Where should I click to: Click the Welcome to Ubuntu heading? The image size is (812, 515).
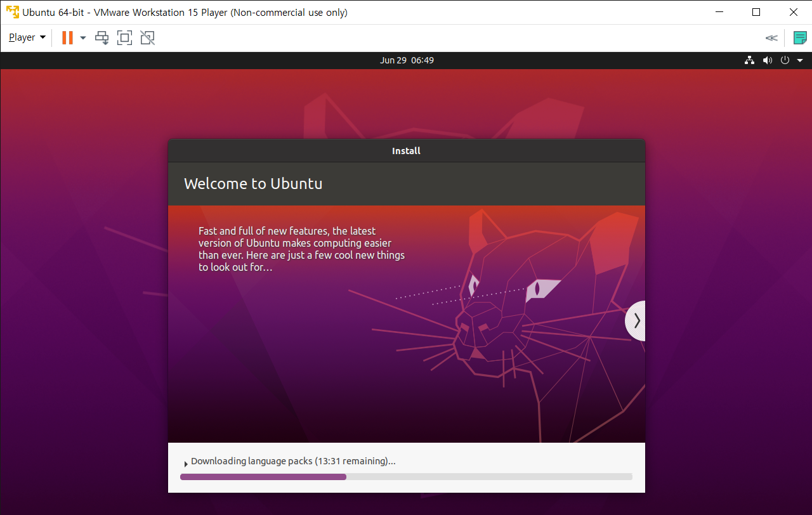[253, 184]
